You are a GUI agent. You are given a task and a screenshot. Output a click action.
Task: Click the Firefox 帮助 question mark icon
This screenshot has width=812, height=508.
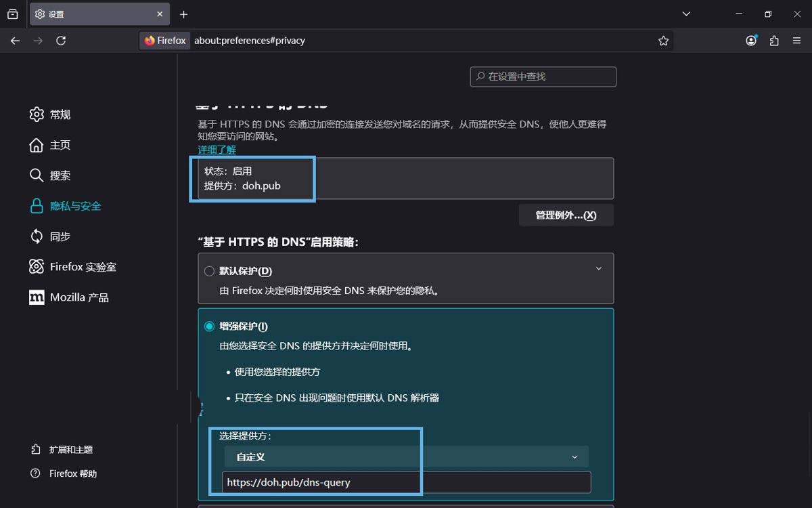[x=36, y=473]
